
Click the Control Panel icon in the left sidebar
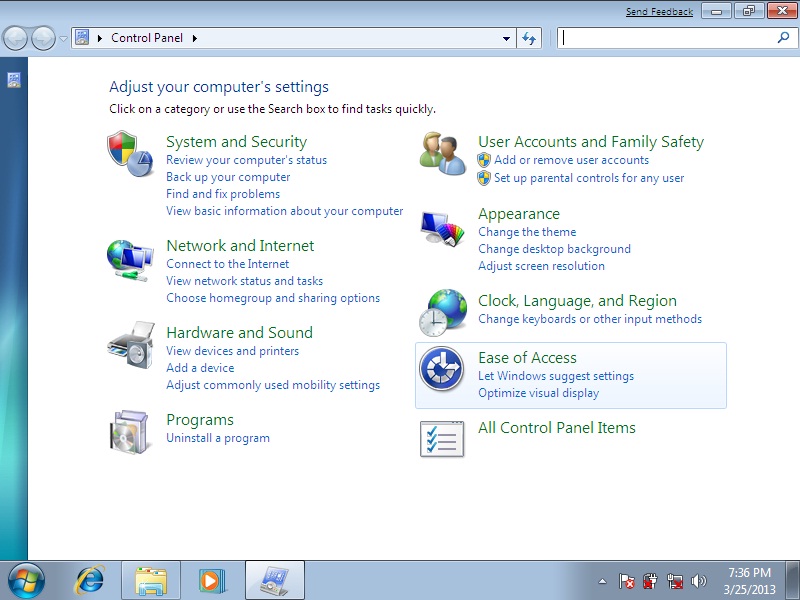click(x=14, y=80)
